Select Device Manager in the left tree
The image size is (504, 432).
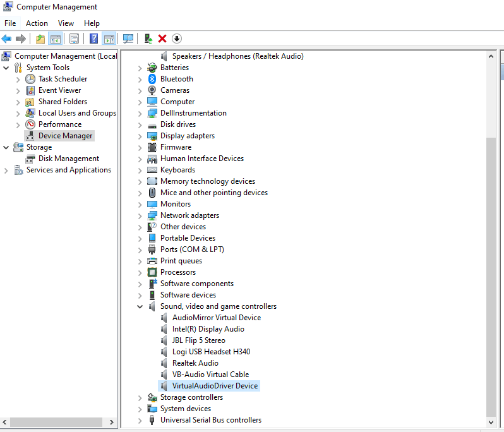(x=65, y=136)
